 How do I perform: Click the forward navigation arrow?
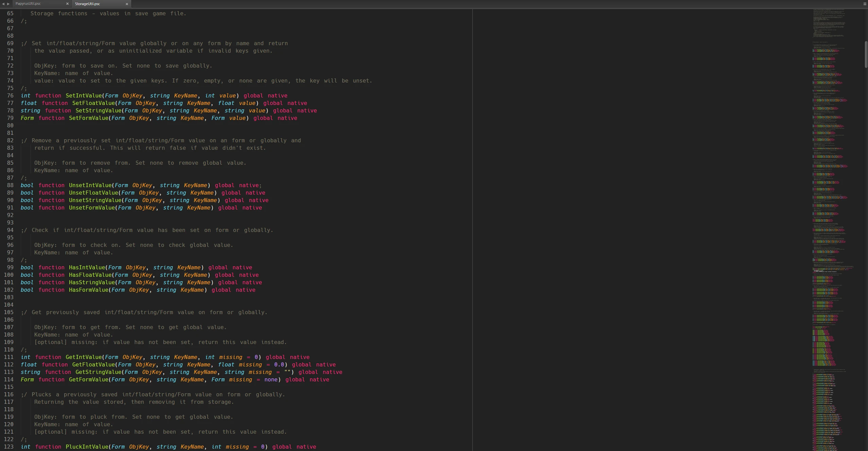(x=7, y=4)
